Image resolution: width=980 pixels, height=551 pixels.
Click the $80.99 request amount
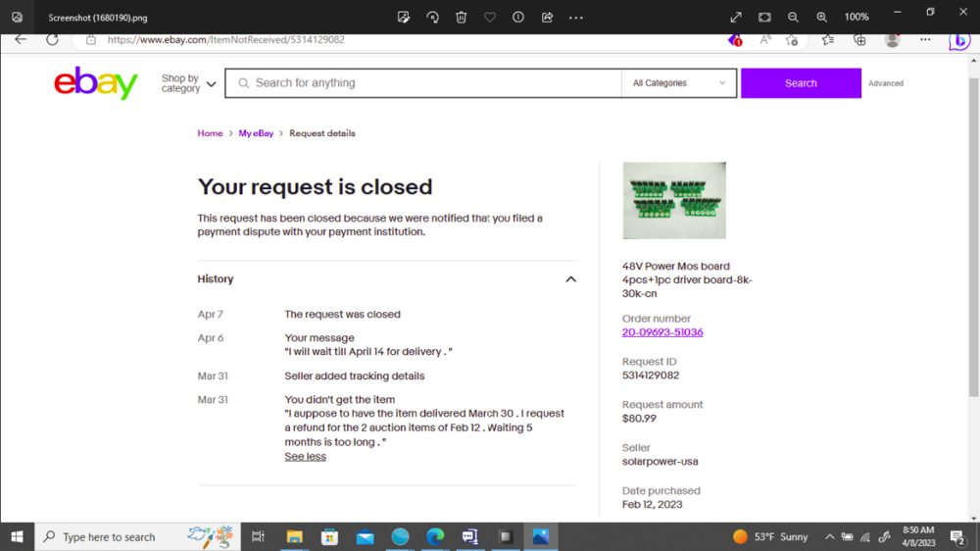[x=639, y=419]
